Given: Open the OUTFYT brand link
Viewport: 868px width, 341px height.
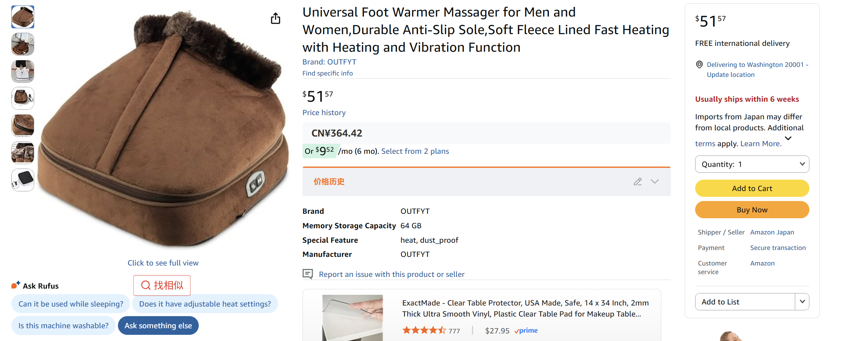Looking at the screenshot, I should pos(342,62).
